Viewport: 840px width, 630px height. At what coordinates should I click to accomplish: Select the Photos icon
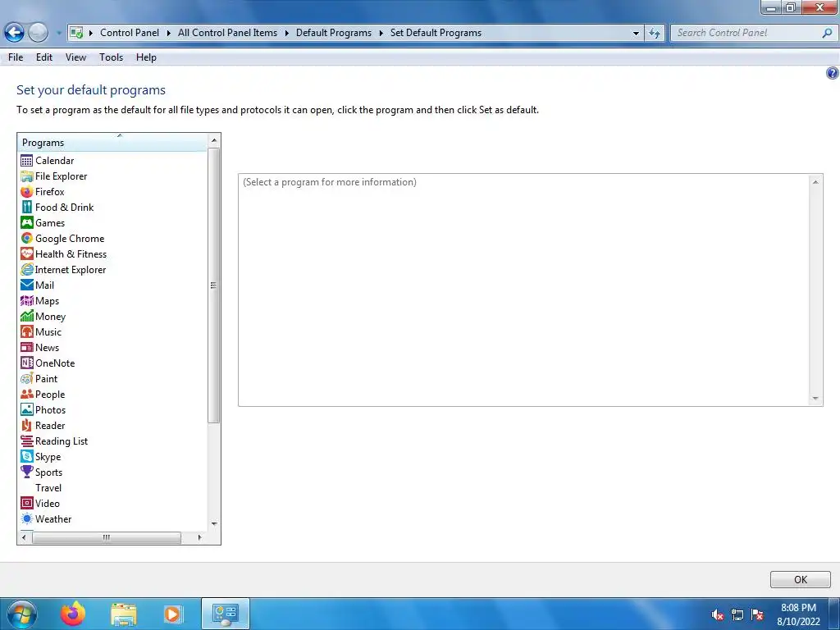pyautogui.click(x=26, y=410)
